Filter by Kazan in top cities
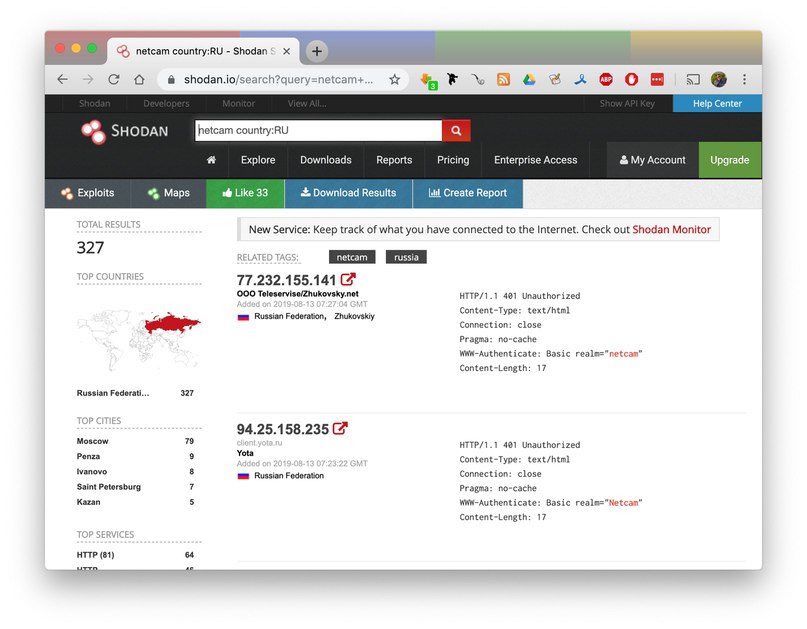The width and height of the screenshot is (807, 629). tap(89, 502)
